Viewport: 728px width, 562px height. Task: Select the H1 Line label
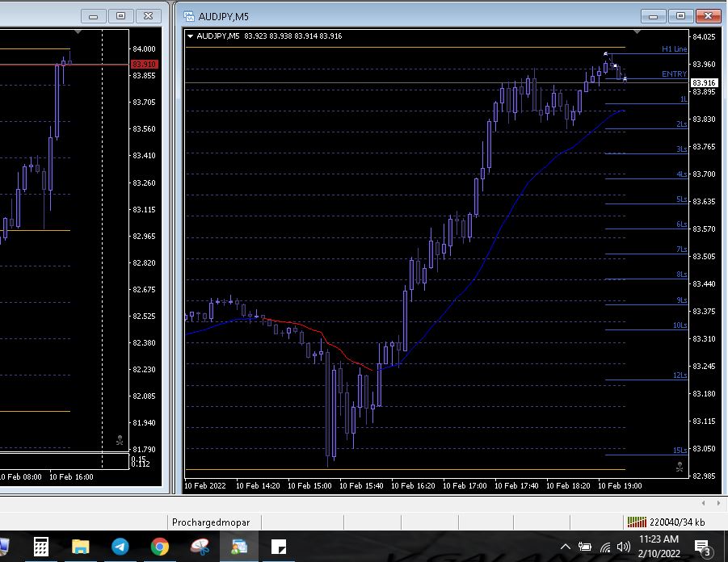[x=674, y=49]
